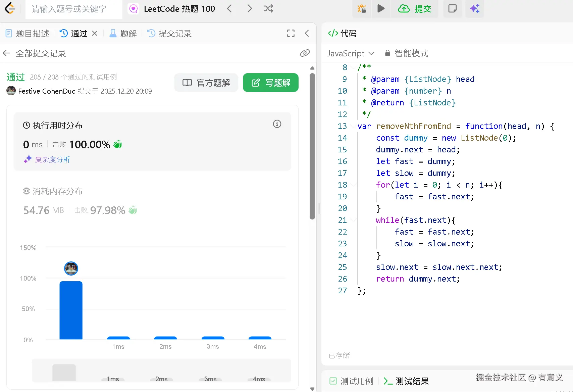Select the 代码 code panel tab
The width and height of the screenshot is (573, 392).
pyautogui.click(x=342, y=34)
